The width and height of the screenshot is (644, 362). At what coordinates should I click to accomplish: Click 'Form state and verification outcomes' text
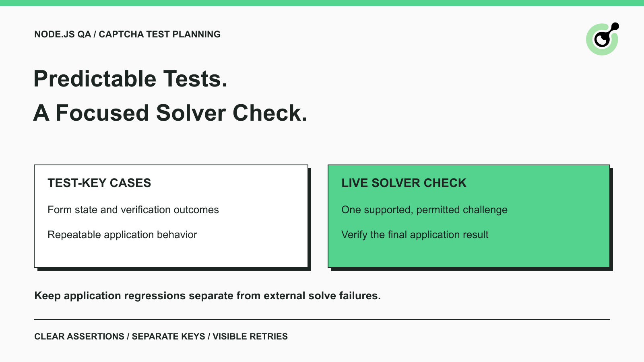(133, 210)
